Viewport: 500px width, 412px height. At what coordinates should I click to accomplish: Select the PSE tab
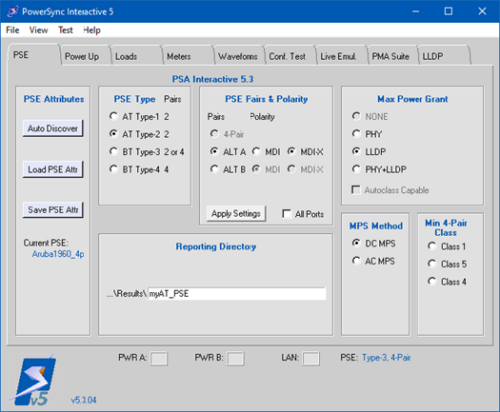(34, 55)
